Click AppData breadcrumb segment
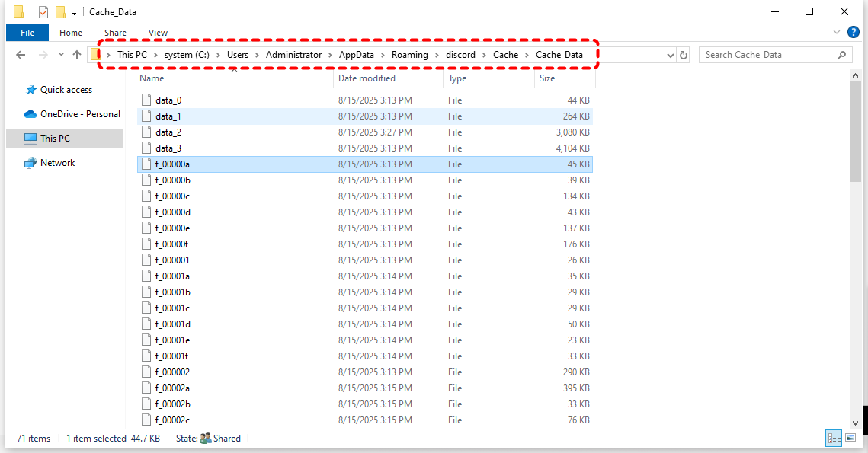The width and height of the screenshot is (868, 453). coord(357,55)
